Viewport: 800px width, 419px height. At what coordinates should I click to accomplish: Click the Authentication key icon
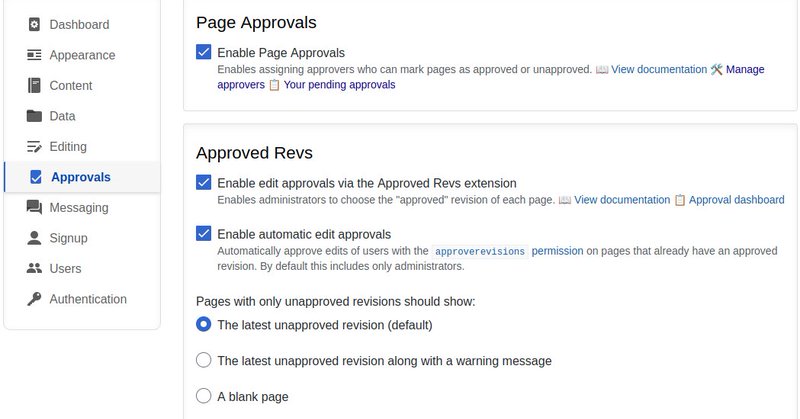coord(34,299)
